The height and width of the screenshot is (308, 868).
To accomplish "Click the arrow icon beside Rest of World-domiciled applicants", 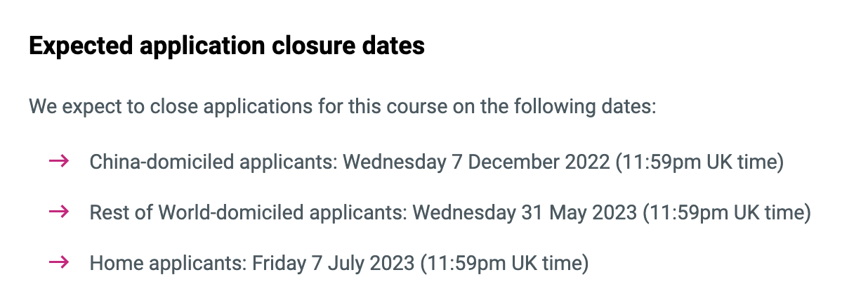I will click(59, 212).
